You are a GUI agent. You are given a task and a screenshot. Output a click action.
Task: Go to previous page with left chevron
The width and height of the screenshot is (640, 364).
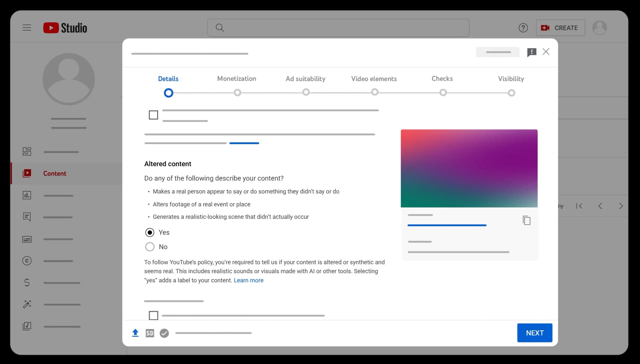pyautogui.click(x=600, y=206)
